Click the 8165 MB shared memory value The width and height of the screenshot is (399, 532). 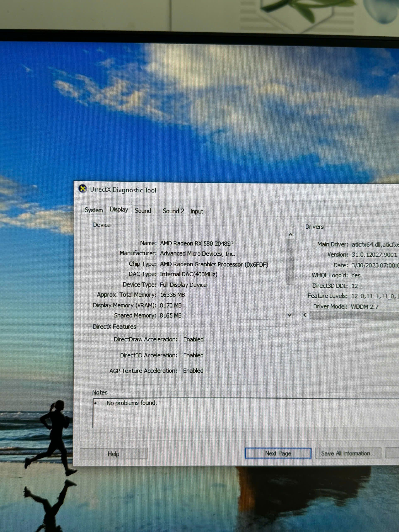171,315
